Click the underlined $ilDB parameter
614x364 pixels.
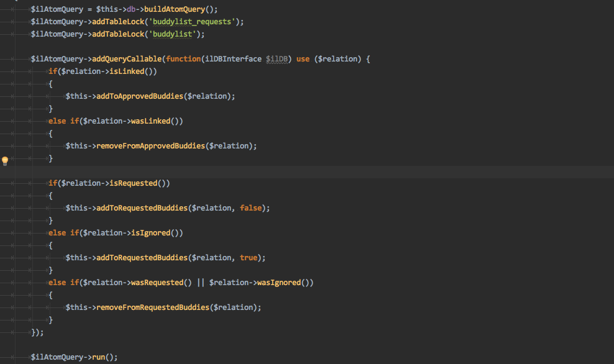coord(277,59)
